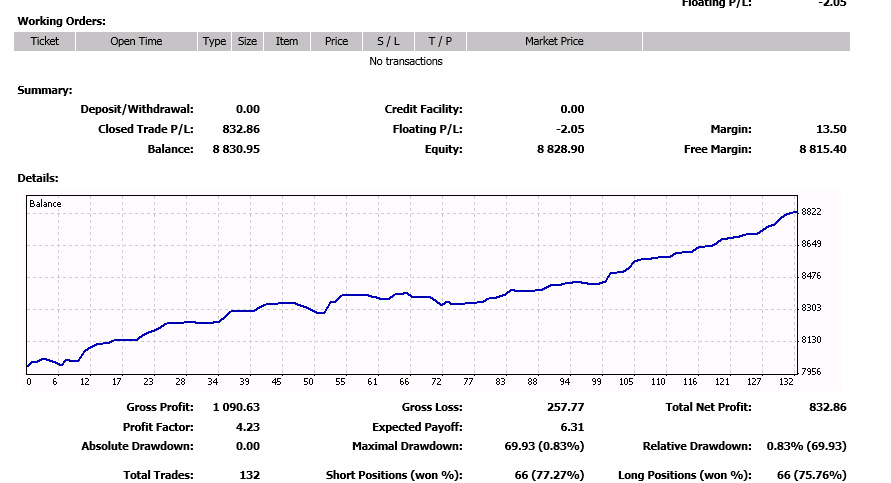
Task: Click the 'Gross Profit:' label
Action: click(160, 407)
